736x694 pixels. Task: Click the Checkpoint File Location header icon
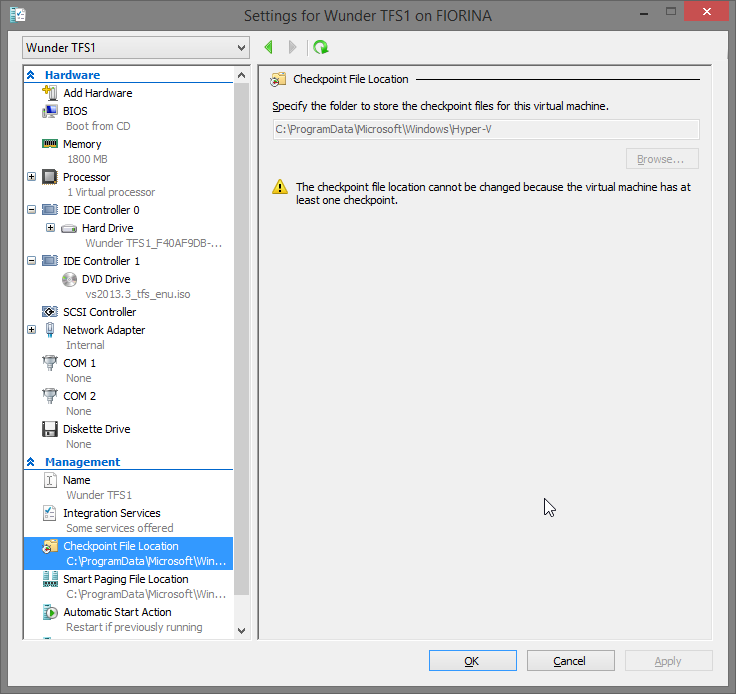278,79
